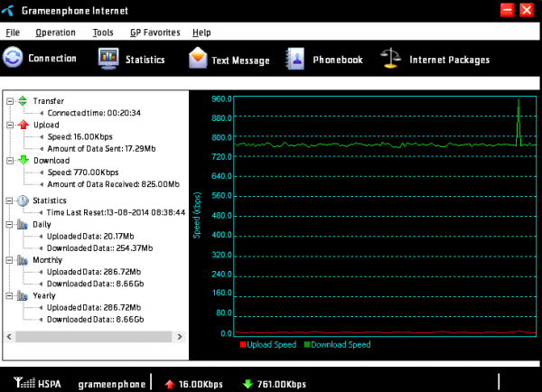Click the signal strength antenna icon
This screenshot has width=542, height=392.
(x=24, y=383)
